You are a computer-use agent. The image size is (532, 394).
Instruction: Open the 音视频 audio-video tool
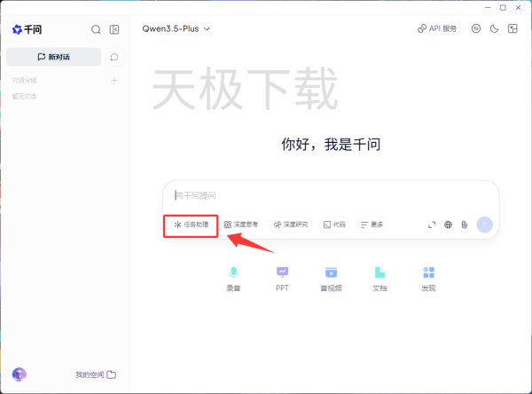[331, 278]
